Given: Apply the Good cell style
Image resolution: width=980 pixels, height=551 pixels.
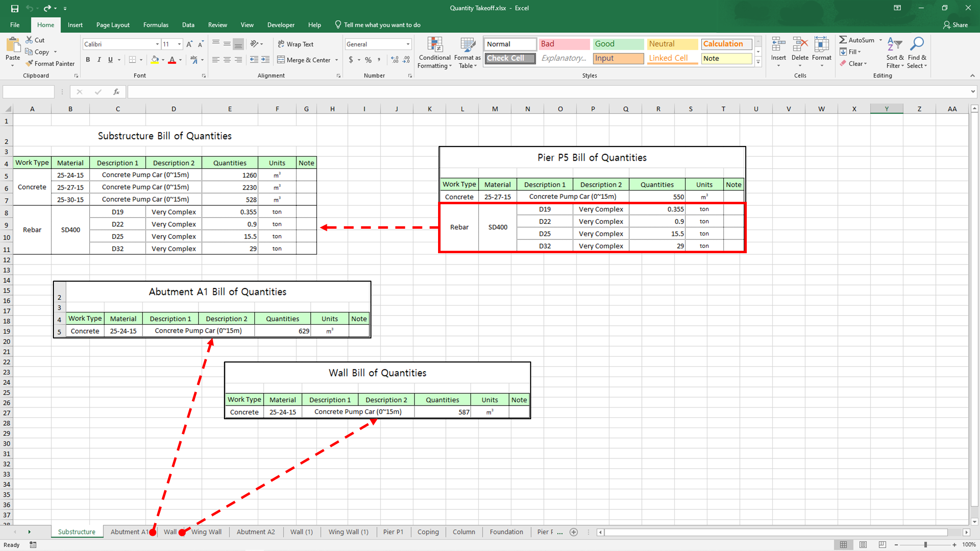Looking at the screenshot, I should 618,44.
